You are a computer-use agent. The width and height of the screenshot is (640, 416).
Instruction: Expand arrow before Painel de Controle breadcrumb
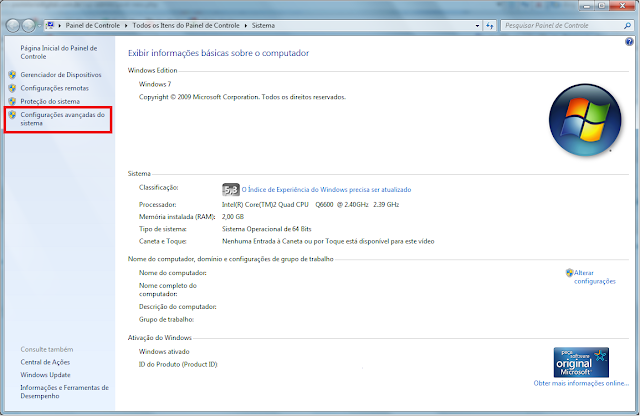point(60,25)
